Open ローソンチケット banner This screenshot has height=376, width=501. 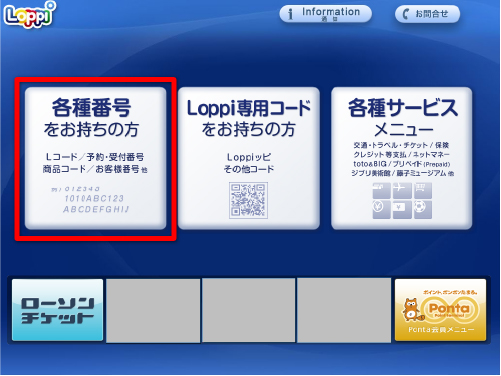click(57, 310)
